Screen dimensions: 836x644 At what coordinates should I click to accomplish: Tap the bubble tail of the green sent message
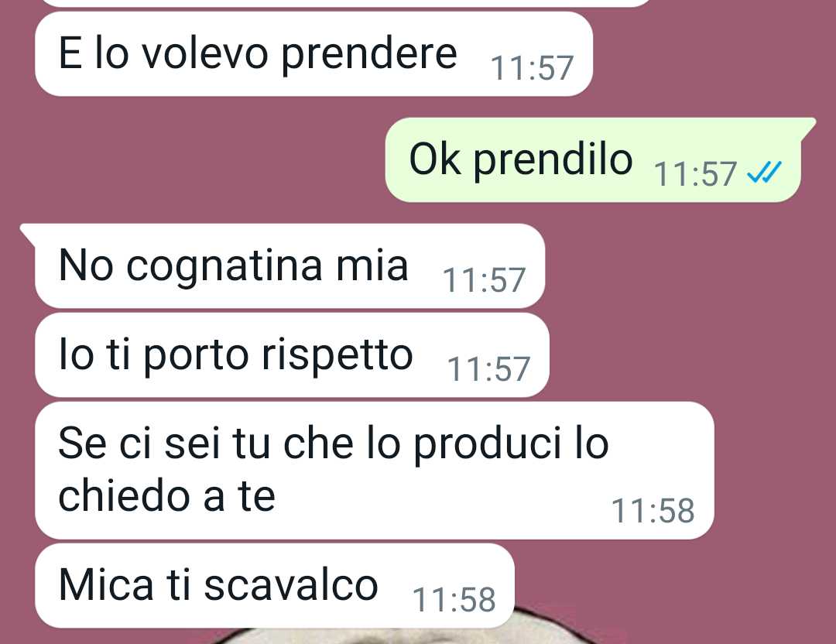[x=807, y=126]
